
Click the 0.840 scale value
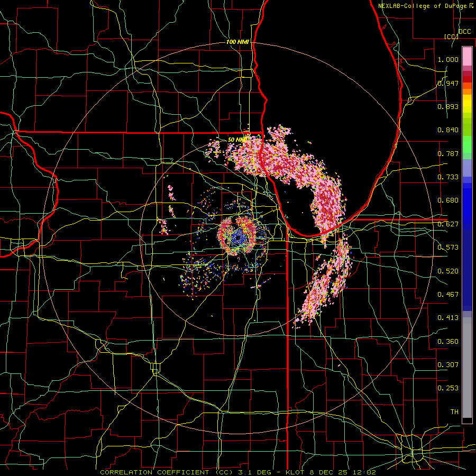coord(448,130)
